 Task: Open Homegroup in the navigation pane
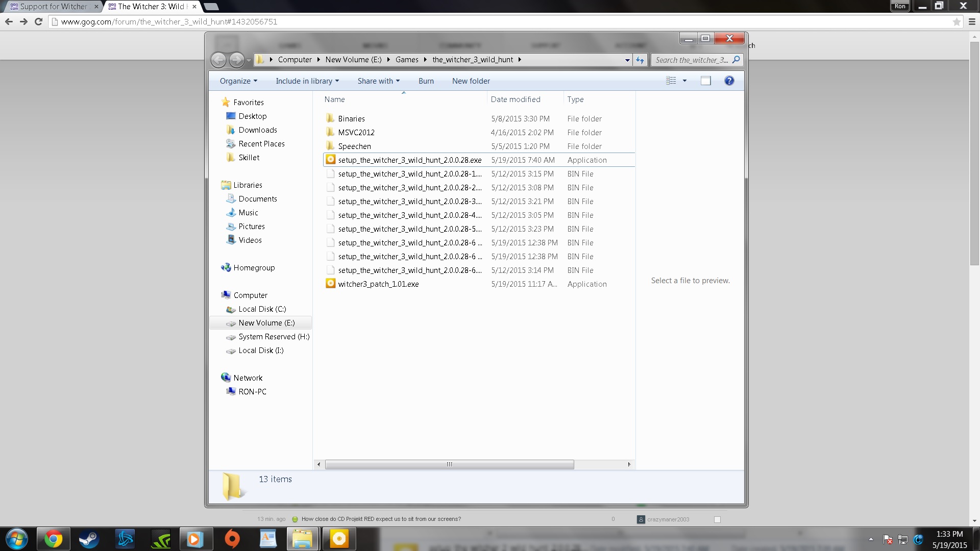coord(254,268)
